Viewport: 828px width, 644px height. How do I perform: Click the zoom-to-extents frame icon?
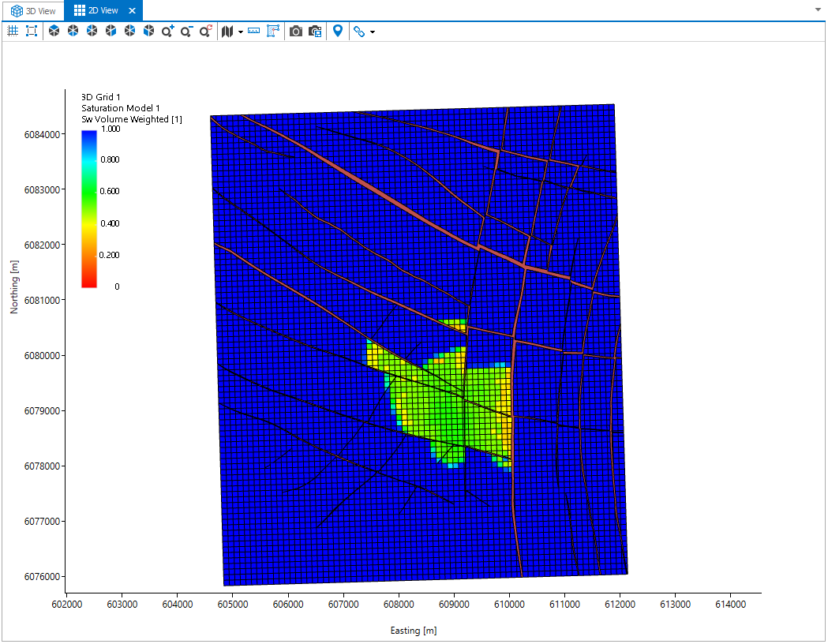32,31
